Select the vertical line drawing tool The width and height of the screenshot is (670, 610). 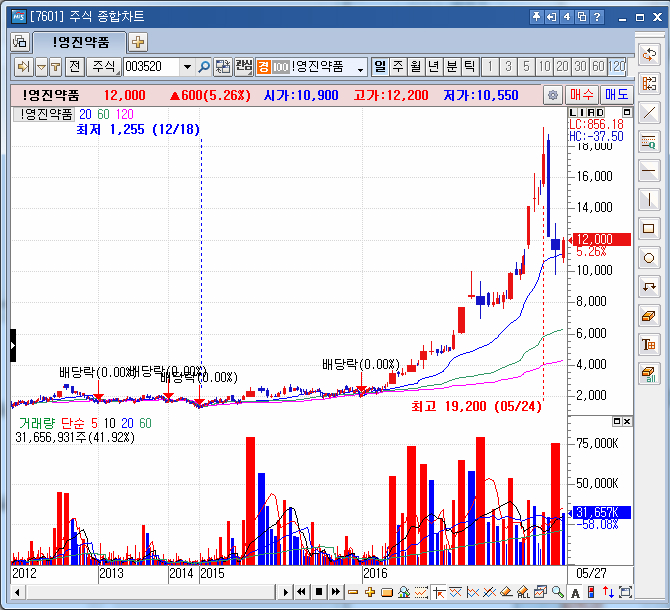[x=649, y=199]
